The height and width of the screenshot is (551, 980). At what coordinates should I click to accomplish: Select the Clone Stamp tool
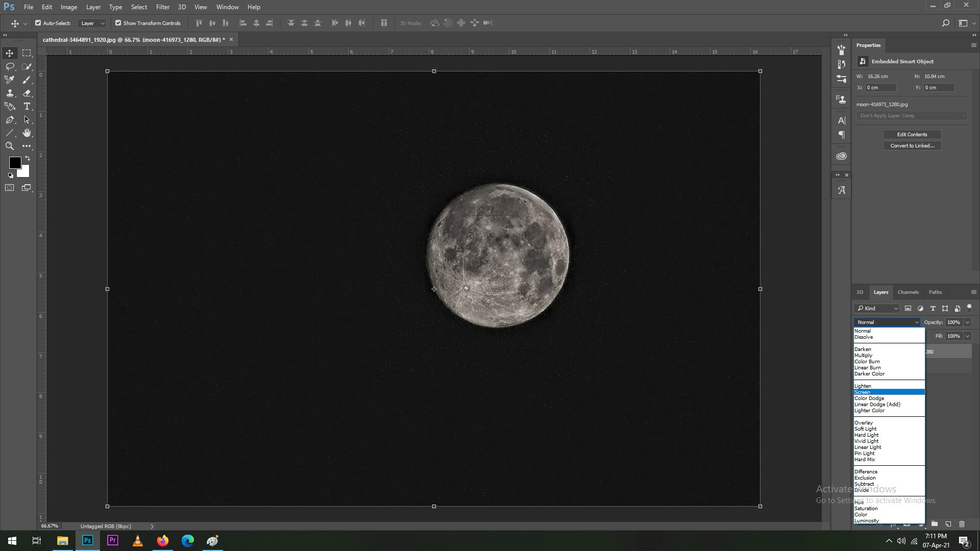pyautogui.click(x=10, y=93)
